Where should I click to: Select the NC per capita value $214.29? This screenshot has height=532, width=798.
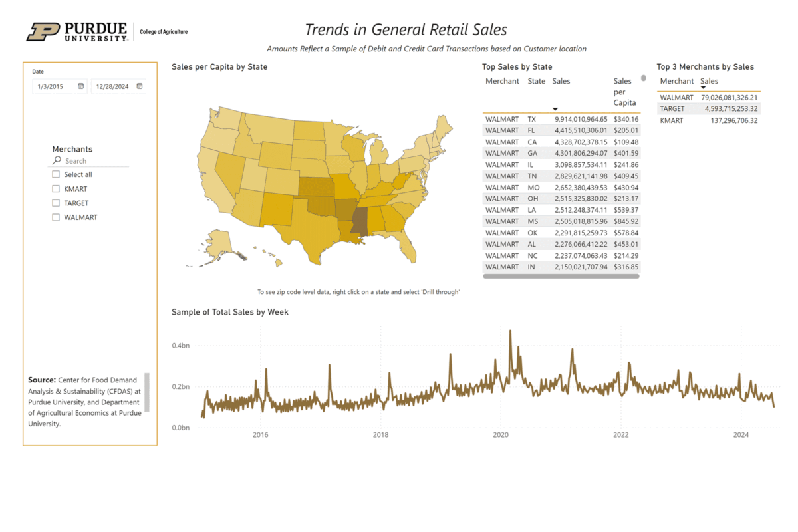(626, 255)
